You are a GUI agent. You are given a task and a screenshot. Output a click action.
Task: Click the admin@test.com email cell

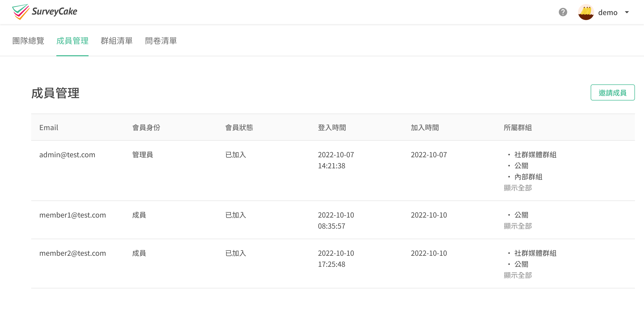[67, 155]
